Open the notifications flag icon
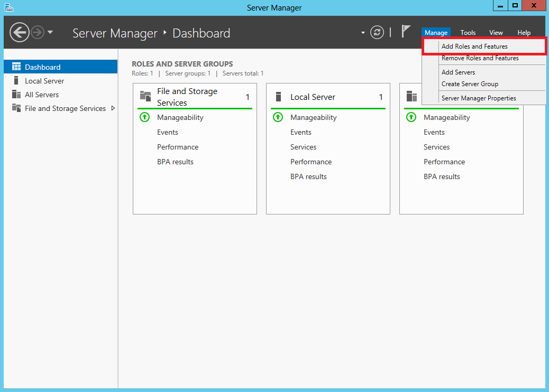549x392 pixels. pyautogui.click(x=406, y=32)
